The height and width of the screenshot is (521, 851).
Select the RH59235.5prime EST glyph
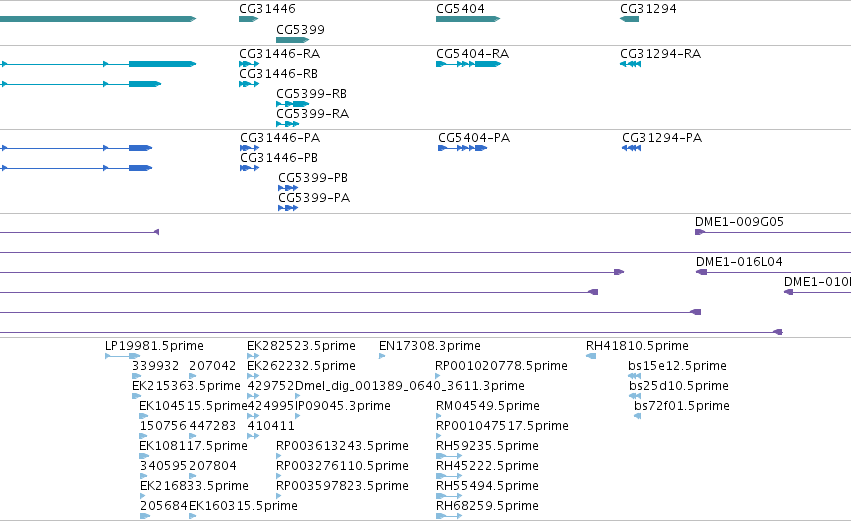tap(449, 456)
